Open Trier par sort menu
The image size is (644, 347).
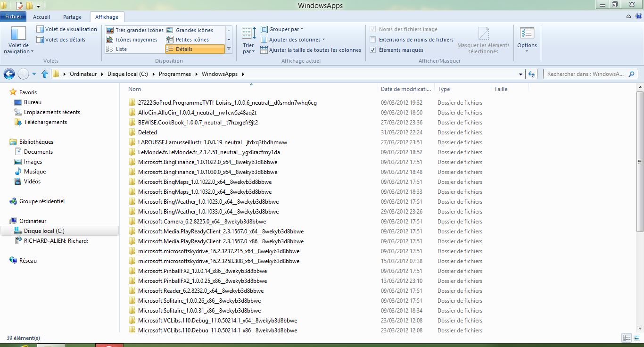click(x=248, y=41)
